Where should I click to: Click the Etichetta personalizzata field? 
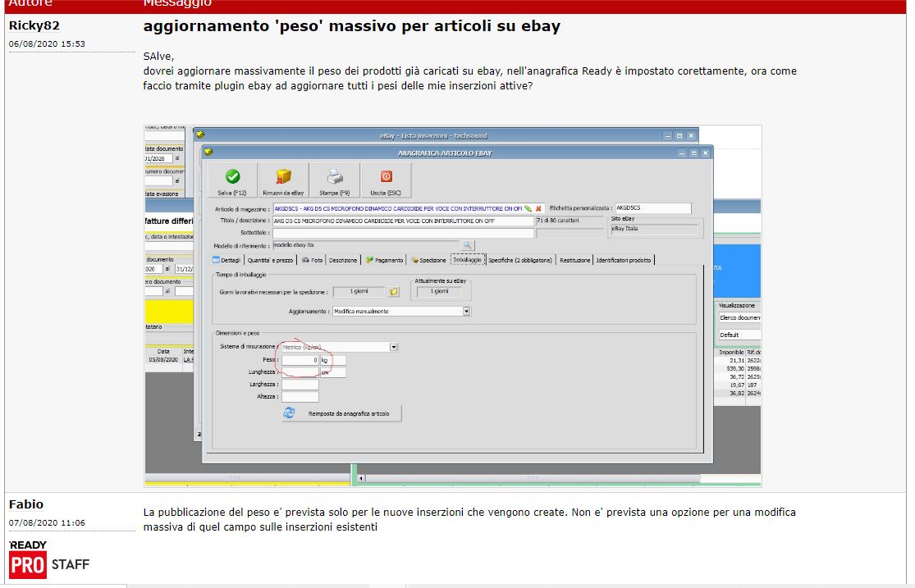pyautogui.click(x=653, y=207)
